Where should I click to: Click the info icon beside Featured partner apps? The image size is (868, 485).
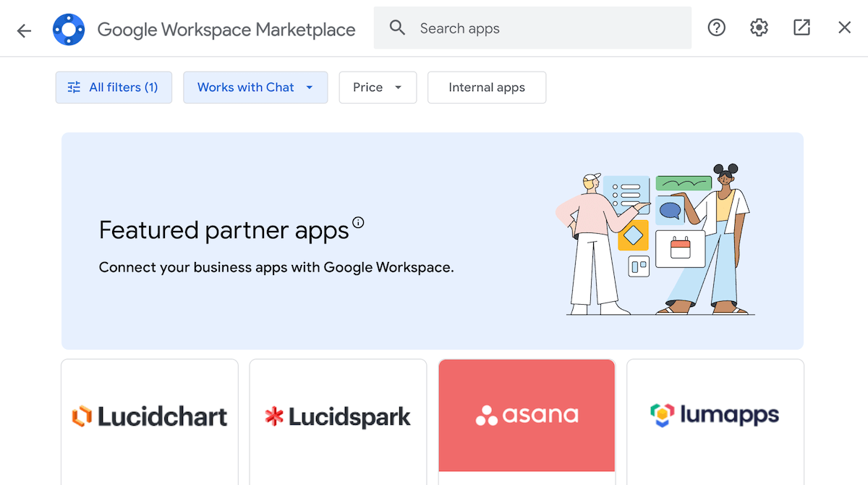click(x=358, y=222)
